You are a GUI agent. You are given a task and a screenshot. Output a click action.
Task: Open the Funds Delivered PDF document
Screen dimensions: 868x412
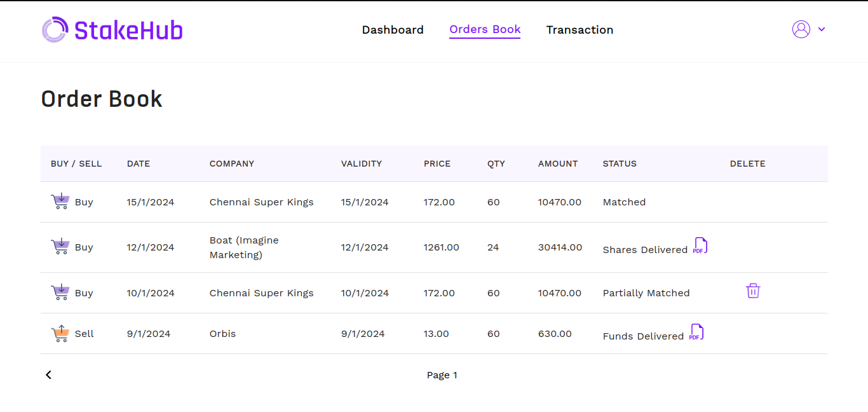[697, 332]
